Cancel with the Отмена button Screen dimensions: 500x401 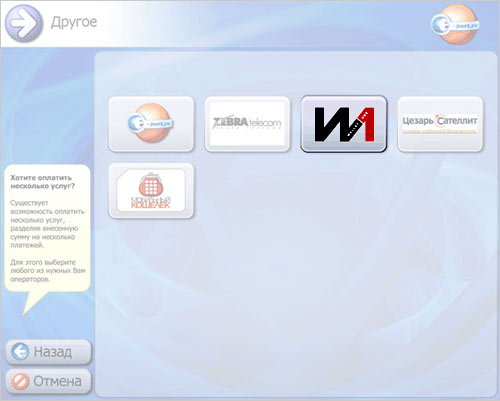pos(48,381)
